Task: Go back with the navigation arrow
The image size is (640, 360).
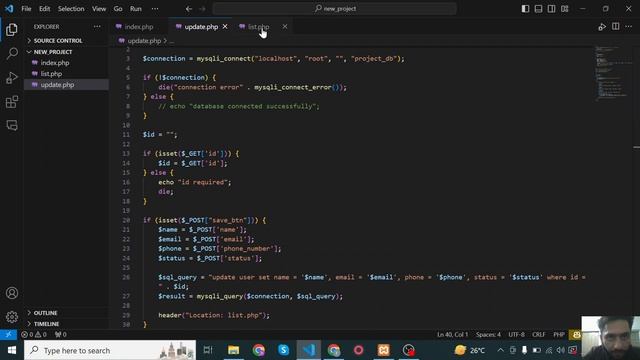Action: click(x=189, y=9)
